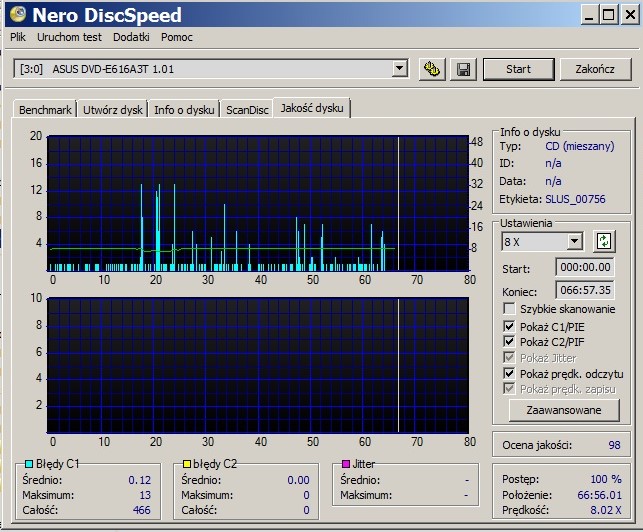
Task: Switch to the Benchmark tab
Action: (45, 110)
